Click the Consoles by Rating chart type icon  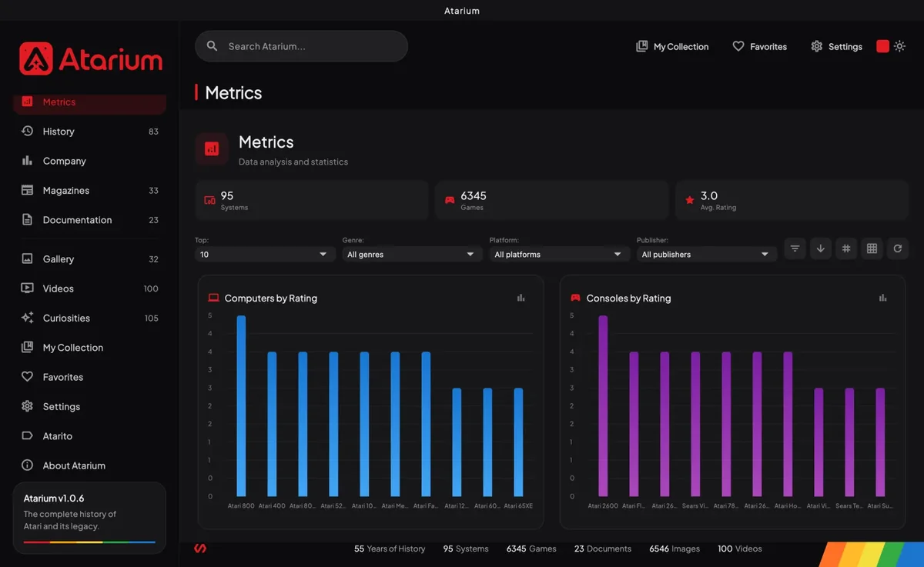[x=883, y=298]
